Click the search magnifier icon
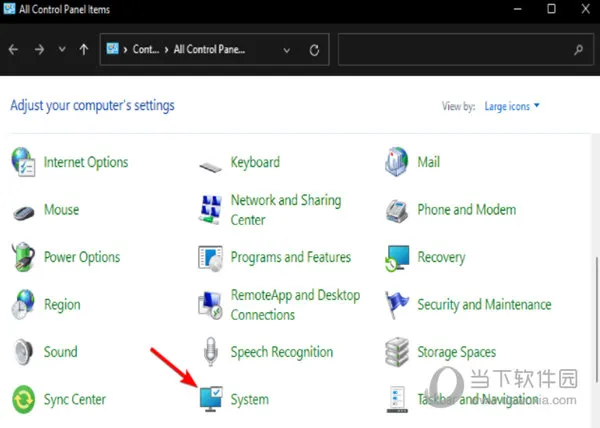600x428 pixels. [579, 49]
